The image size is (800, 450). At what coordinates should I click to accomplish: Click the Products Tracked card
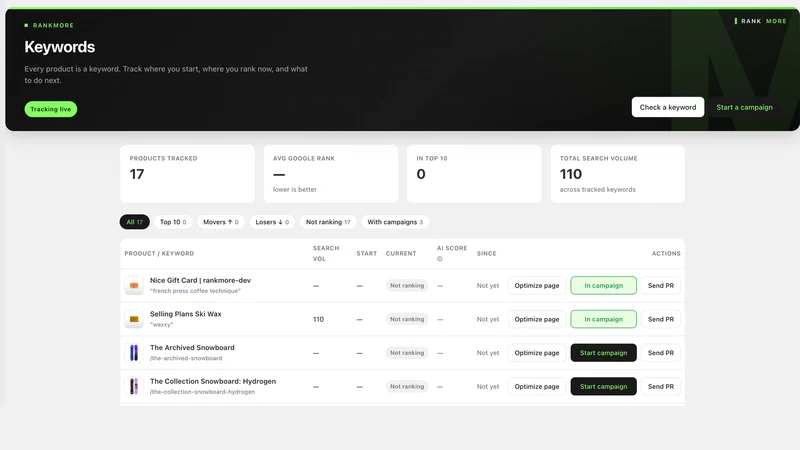pyautogui.click(x=187, y=174)
